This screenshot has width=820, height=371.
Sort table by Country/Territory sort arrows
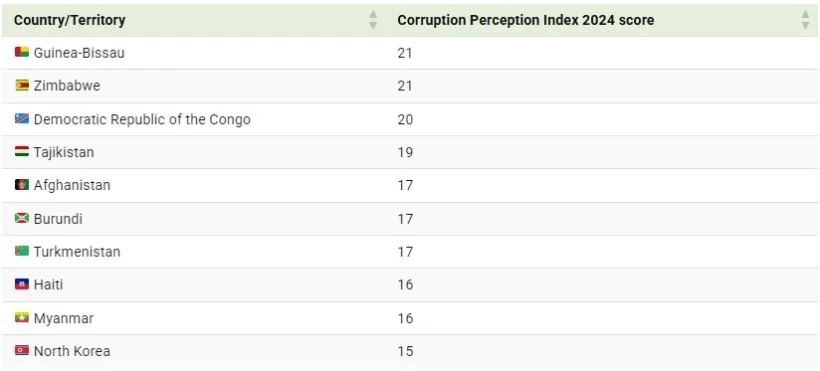373,20
